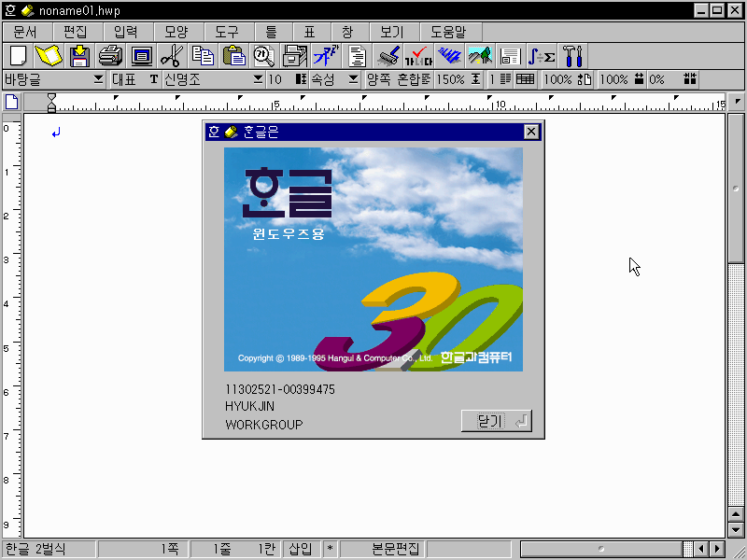
Task: Click letter spacing icon beside 0%
Action: tap(690, 79)
